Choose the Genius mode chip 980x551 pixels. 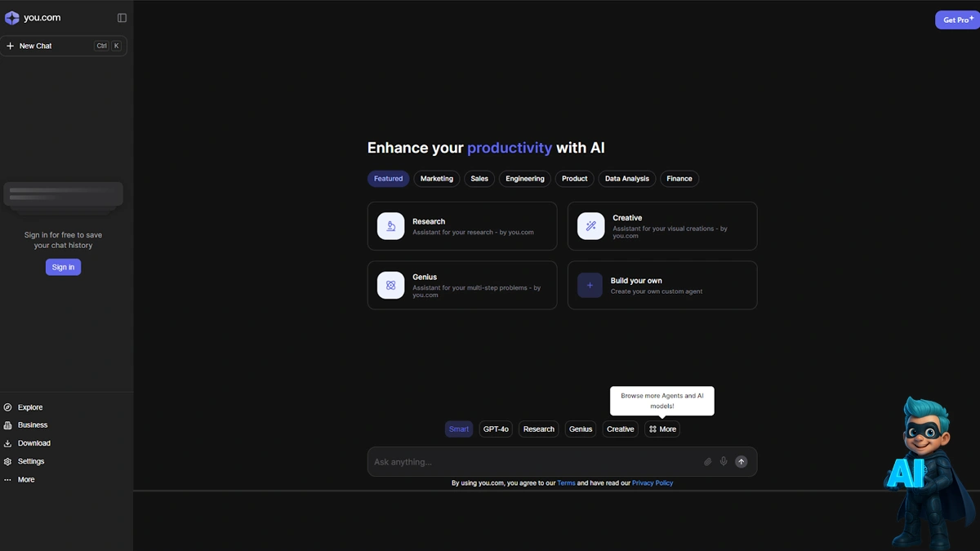(581, 429)
